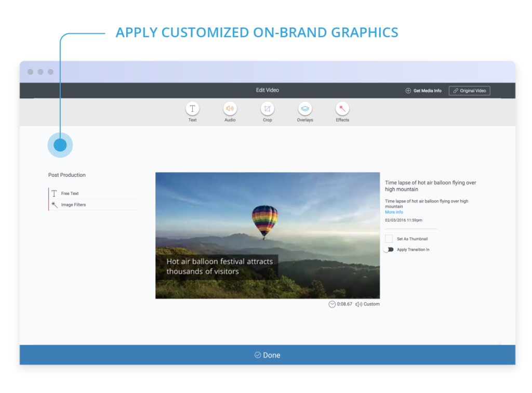This screenshot has height=393, width=532.
Task: Click the Original Video button
Action: click(469, 90)
